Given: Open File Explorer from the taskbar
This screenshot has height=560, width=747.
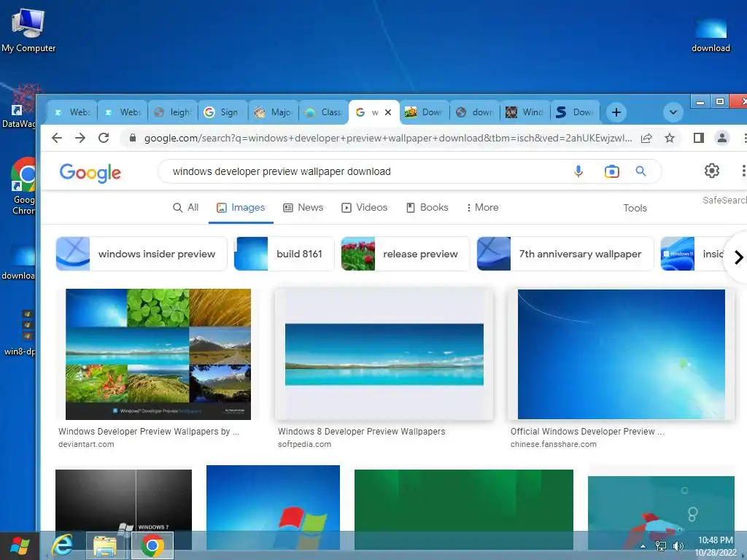Looking at the screenshot, I should [x=105, y=545].
